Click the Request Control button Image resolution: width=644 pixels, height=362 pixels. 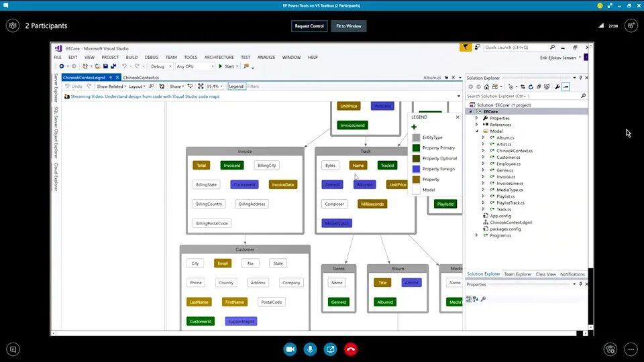(309, 26)
